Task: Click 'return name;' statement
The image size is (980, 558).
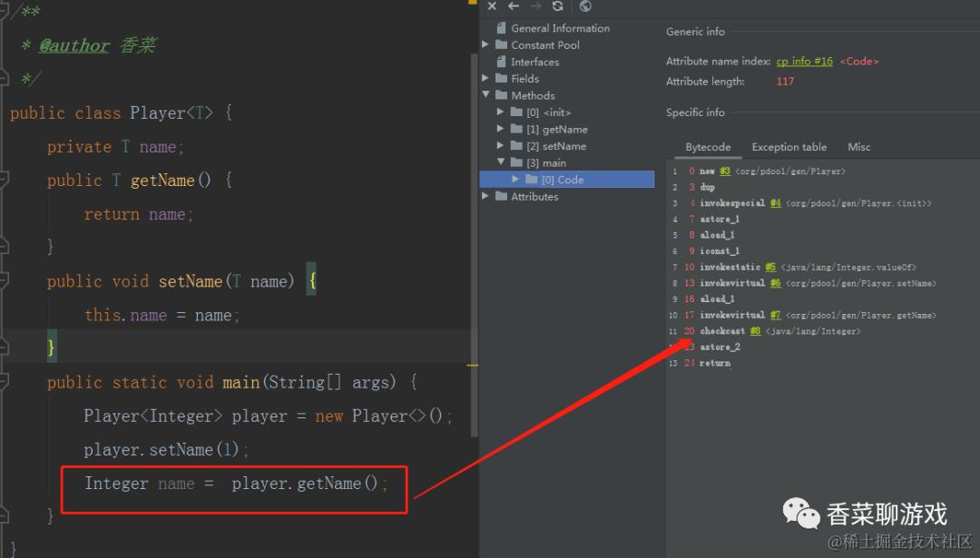Action: pos(139,214)
